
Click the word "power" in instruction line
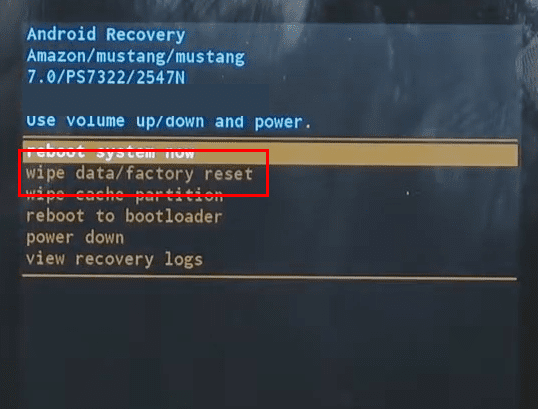pyautogui.click(x=279, y=122)
